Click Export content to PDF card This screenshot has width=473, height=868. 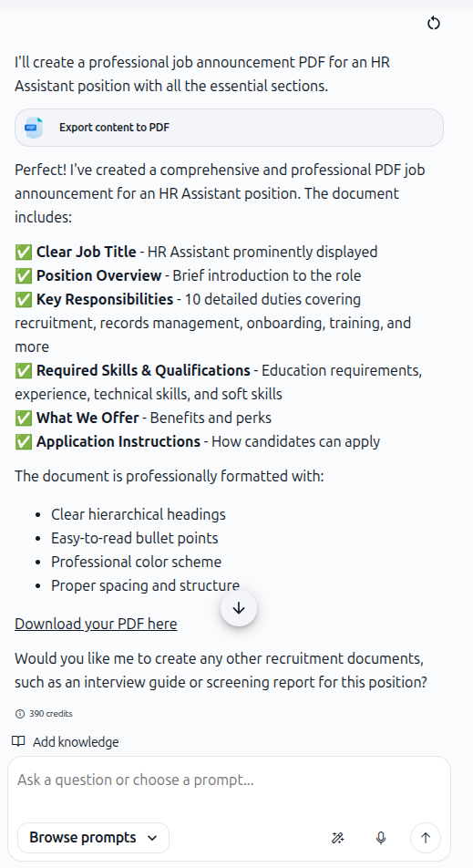coord(229,128)
